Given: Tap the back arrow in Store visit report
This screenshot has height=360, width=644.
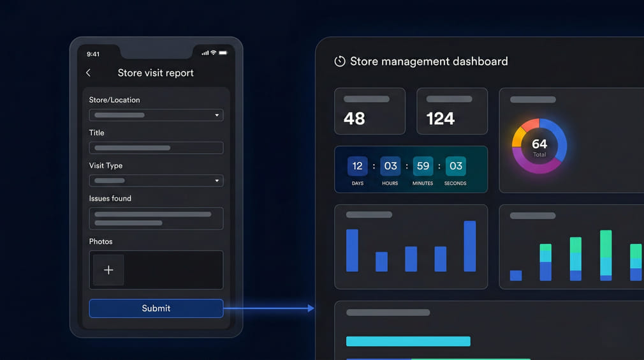Looking at the screenshot, I should coord(89,73).
